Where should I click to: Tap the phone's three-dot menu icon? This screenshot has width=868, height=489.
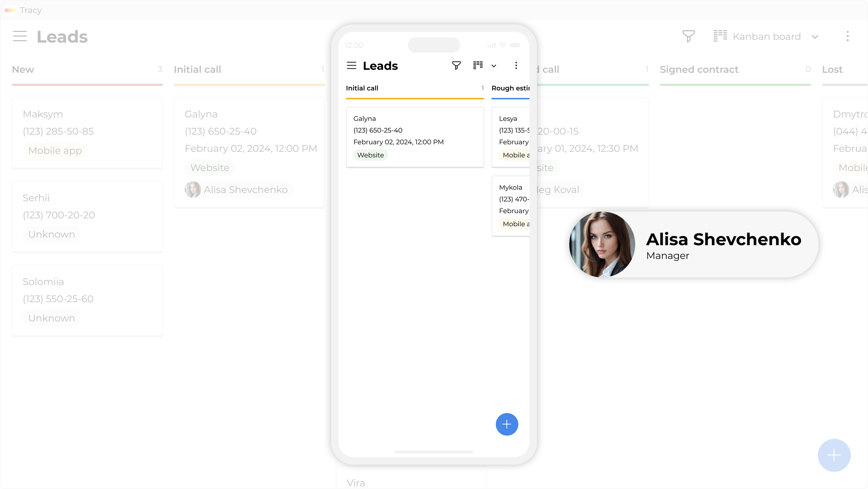[516, 66]
